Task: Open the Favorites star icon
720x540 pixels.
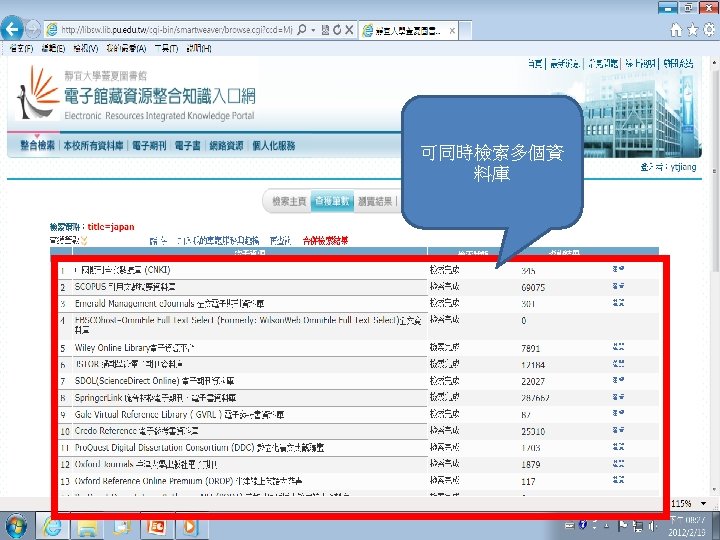Action: click(692, 30)
